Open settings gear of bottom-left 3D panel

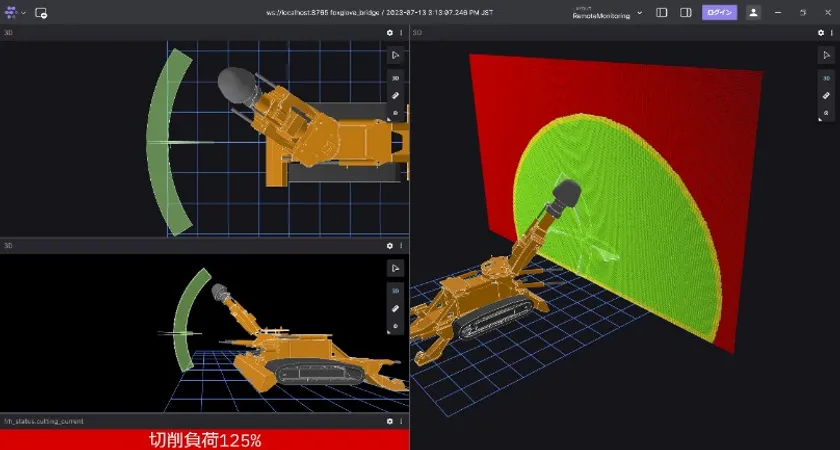pos(390,245)
